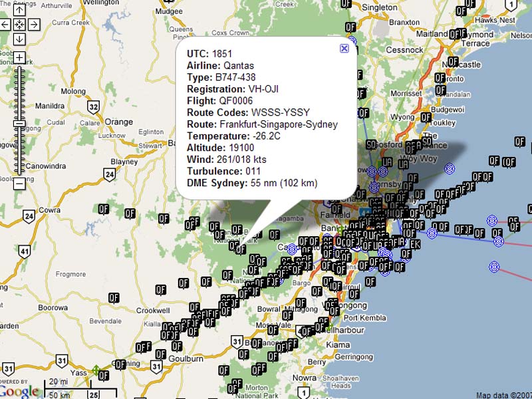532x399 pixels.
Task: Click the green crossed marker near Yass
Action: point(96,370)
